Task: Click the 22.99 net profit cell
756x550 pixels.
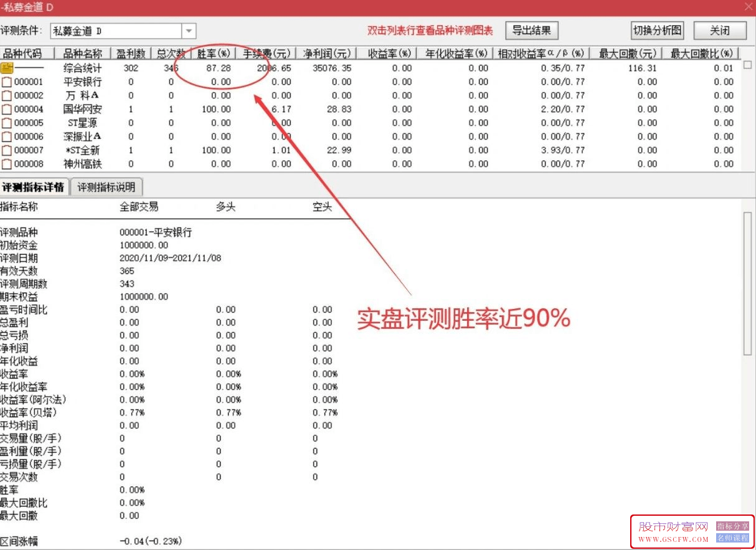Action: click(x=339, y=150)
